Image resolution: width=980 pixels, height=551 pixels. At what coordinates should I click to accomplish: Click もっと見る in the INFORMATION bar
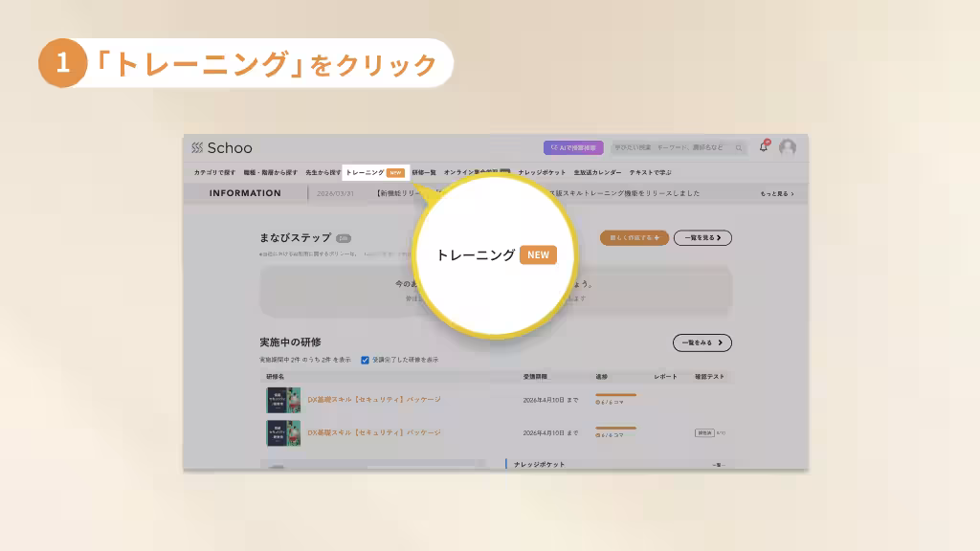coord(777,193)
